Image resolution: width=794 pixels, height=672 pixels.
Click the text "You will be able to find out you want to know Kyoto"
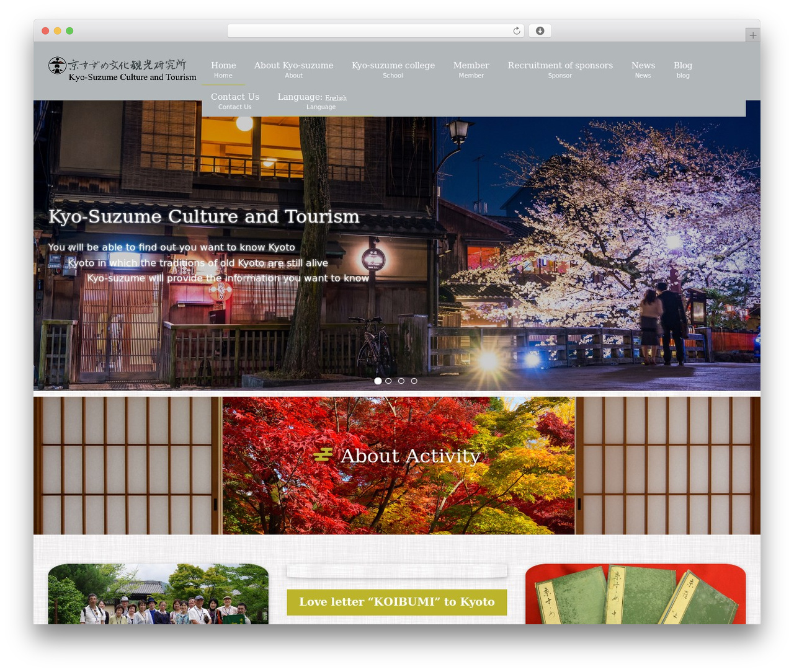click(x=172, y=247)
